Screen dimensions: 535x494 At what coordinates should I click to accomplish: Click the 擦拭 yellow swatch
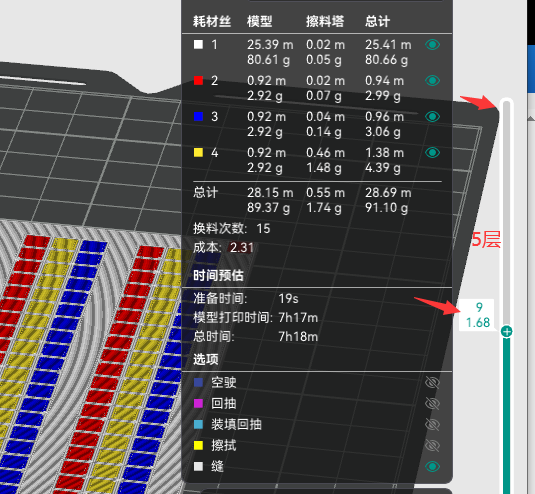point(198,446)
